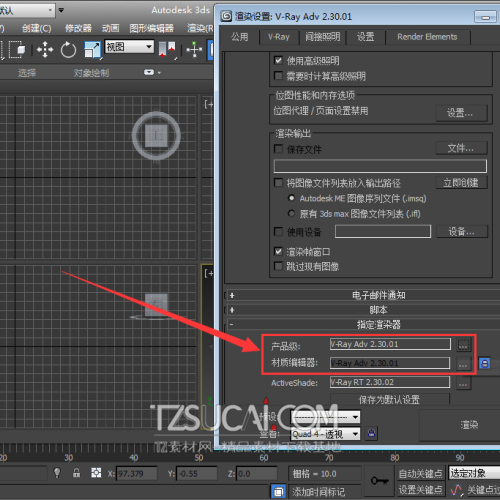Click the ribbon minimize toggle icon
The image size is (500, 500).
click(149, 72)
